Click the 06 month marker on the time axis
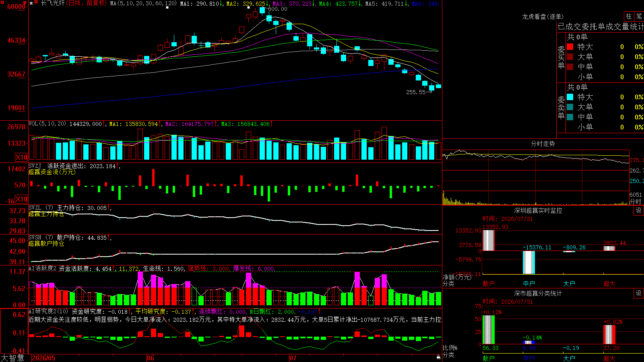This screenshot has height=362, width=644. point(151,358)
